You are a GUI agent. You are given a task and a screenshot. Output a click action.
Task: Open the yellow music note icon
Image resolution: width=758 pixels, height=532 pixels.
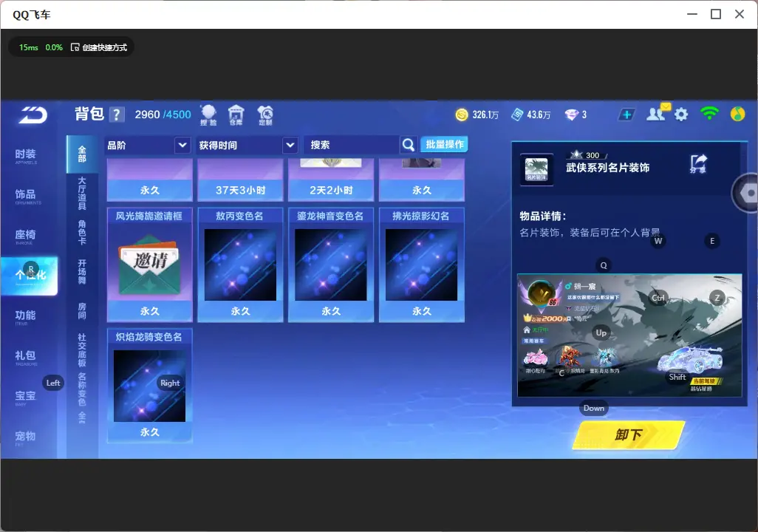(x=738, y=114)
